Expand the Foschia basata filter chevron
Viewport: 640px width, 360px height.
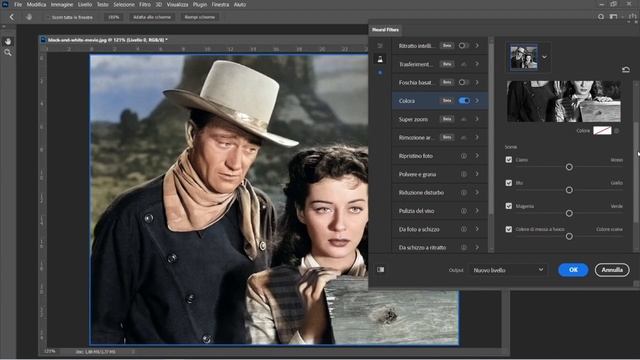click(x=477, y=82)
